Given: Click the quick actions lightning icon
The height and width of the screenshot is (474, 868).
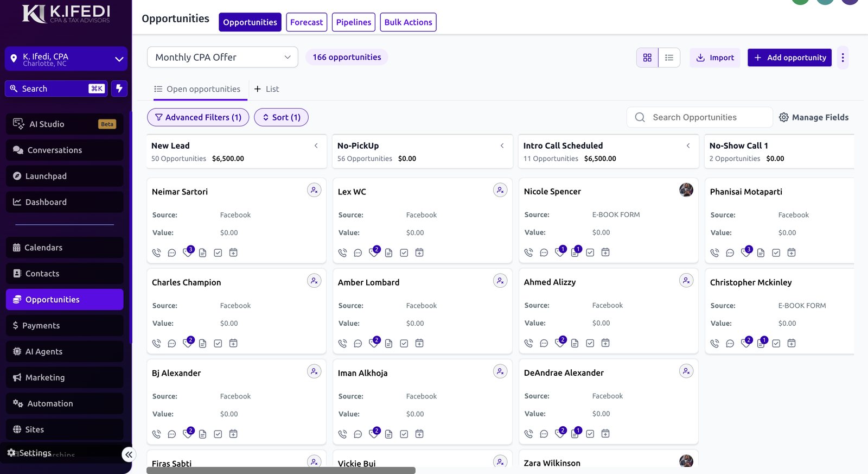Looking at the screenshot, I should click(x=119, y=89).
